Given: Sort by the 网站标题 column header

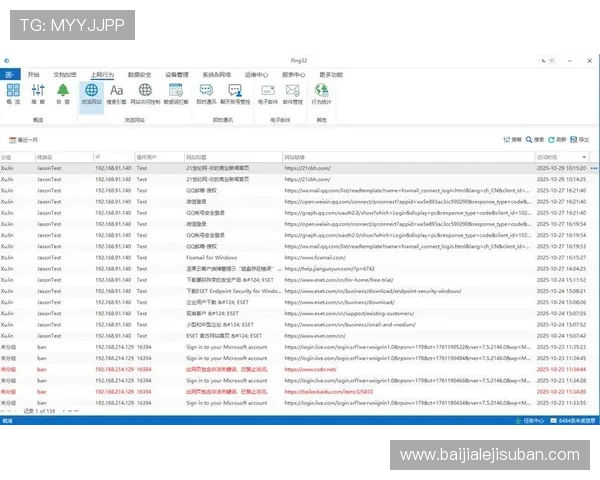Looking at the screenshot, I should 233,157.
